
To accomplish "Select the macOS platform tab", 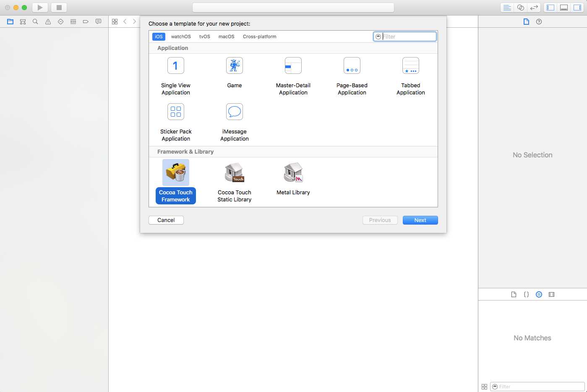I will click(x=226, y=37).
